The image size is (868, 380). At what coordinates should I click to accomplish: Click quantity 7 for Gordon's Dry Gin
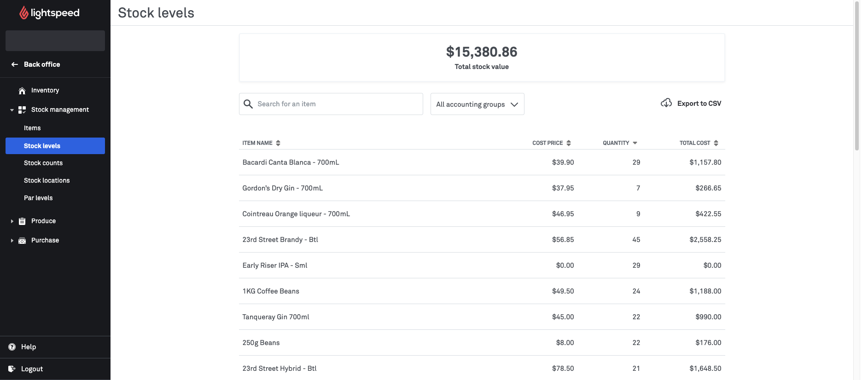coord(638,188)
